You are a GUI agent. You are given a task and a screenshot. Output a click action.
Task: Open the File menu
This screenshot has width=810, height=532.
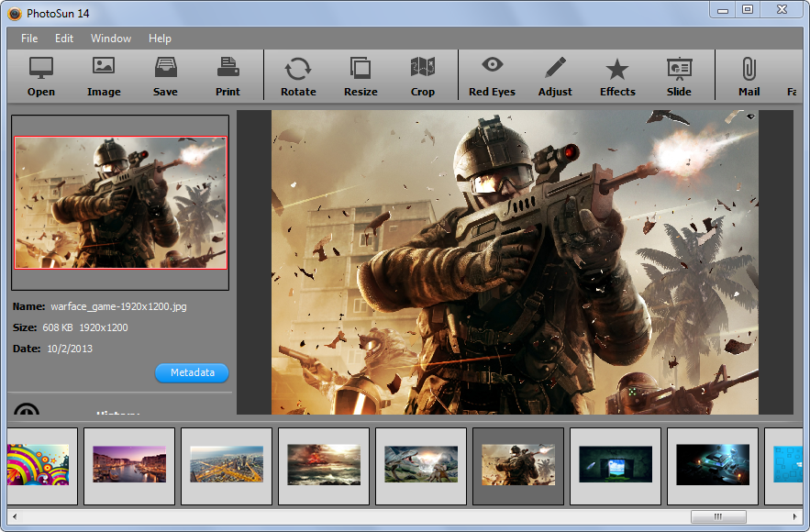(x=29, y=39)
